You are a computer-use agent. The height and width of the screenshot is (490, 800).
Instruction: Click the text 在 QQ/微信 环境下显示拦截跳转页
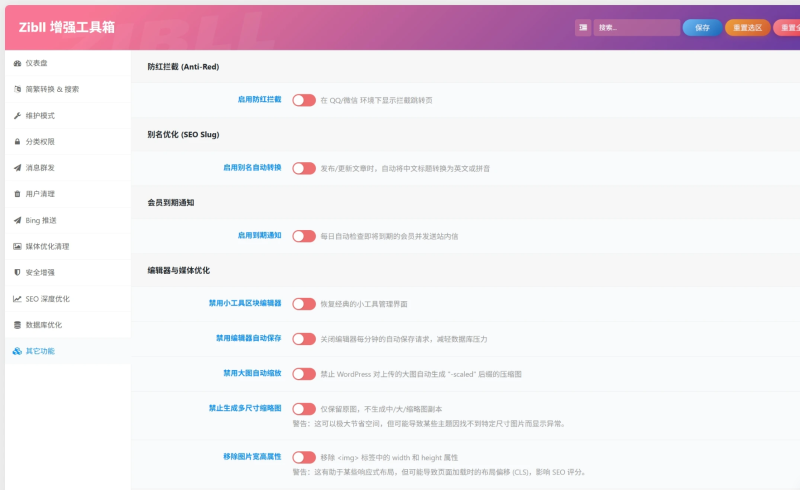[377, 101]
